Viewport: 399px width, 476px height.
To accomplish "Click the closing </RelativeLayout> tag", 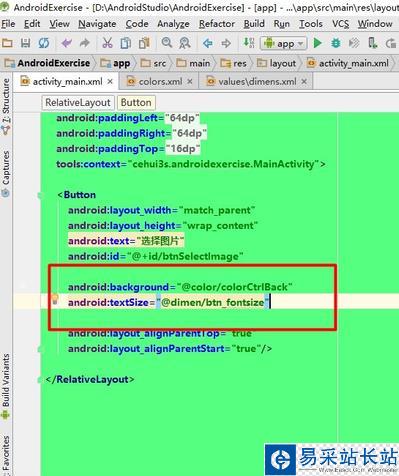I will click(x=90, y=379).
